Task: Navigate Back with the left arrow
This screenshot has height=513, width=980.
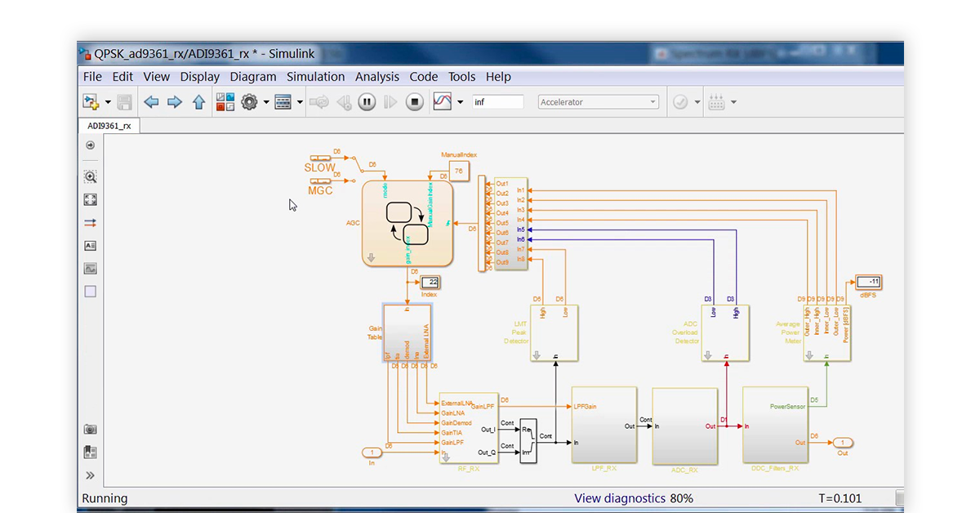Action: (x=151, y=102)
